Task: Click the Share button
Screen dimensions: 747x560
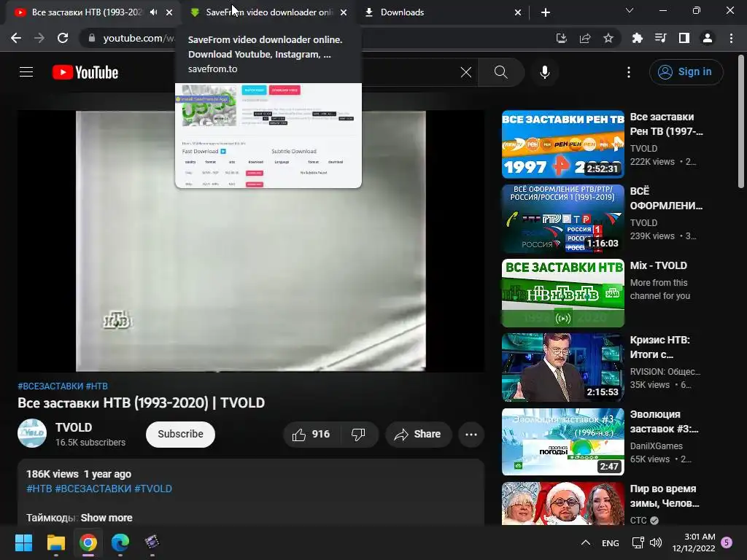Action: [x=418, y=435]
